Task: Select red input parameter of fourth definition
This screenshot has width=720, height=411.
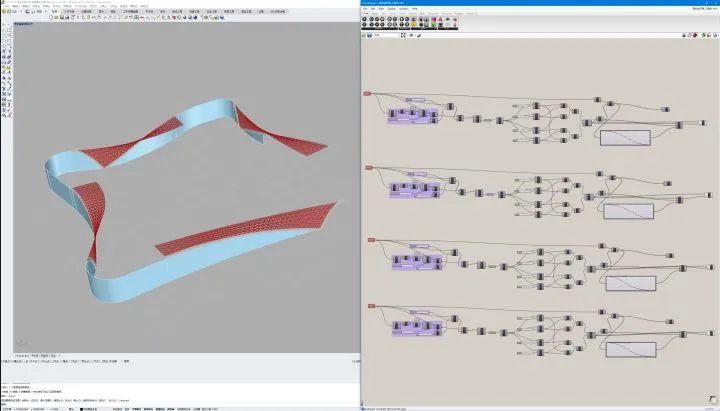Action: [x=371, y=306]
